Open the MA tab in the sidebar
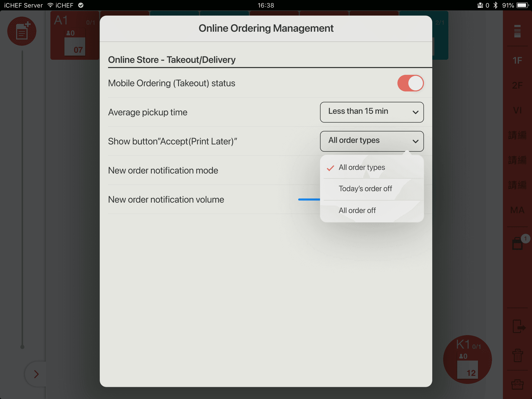The height and width of the screenshot is (399, 532). coord(517,210)
